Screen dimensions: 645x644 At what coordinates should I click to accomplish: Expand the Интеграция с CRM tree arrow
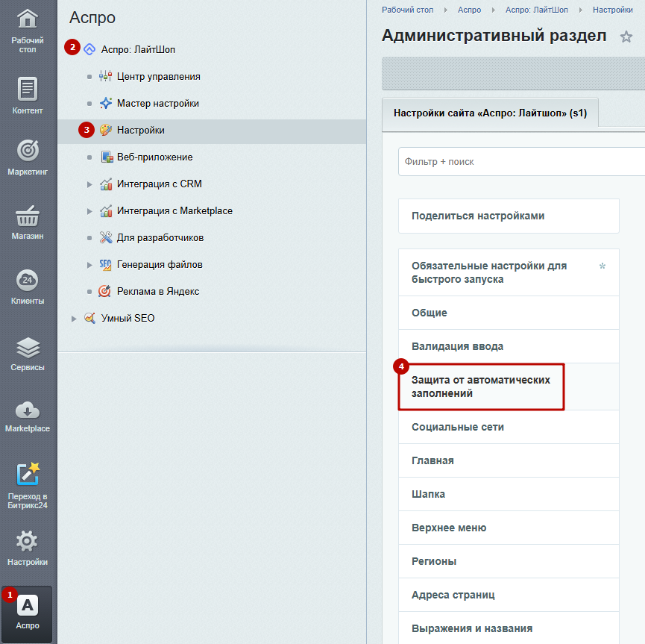pos(89,184)
